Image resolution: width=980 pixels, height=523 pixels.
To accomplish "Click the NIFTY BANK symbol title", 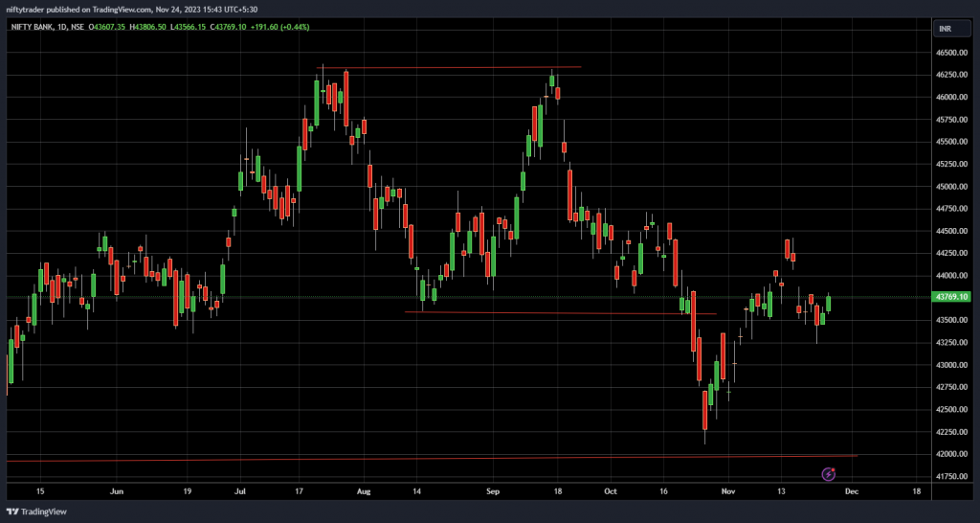I will [33, 27].
